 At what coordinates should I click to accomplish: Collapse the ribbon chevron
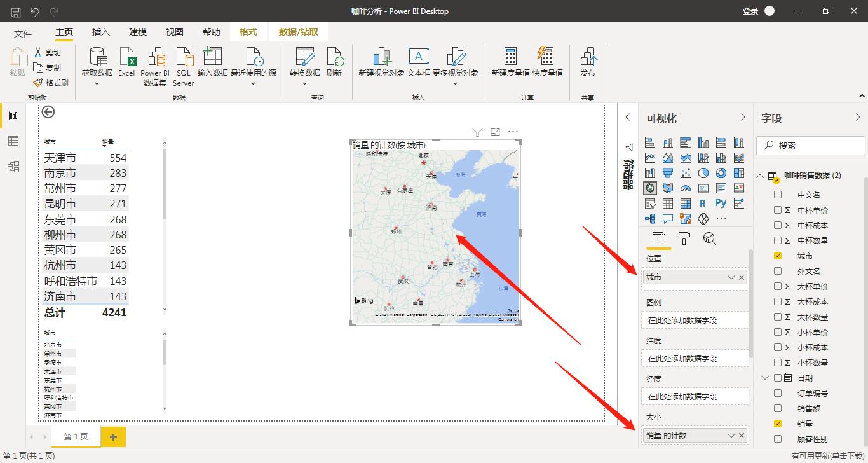click(862, 96)
